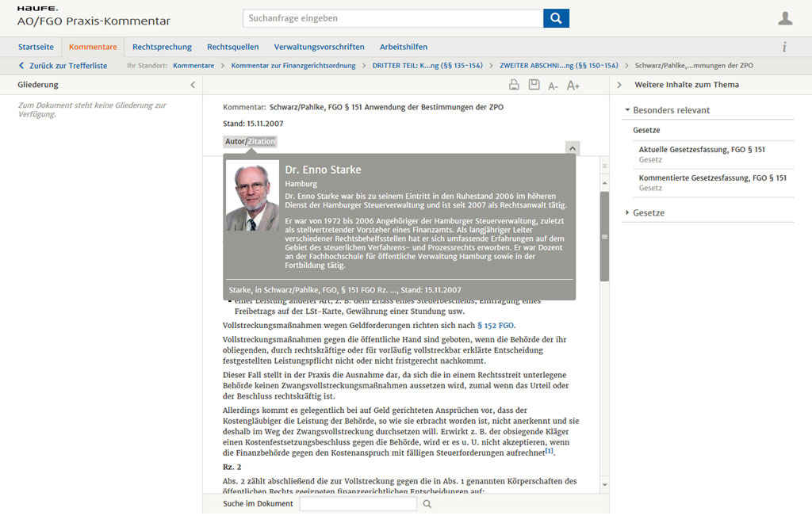Open the user account profile icon
The height and width of the screenshot is (531, 812).
[785, 18]
